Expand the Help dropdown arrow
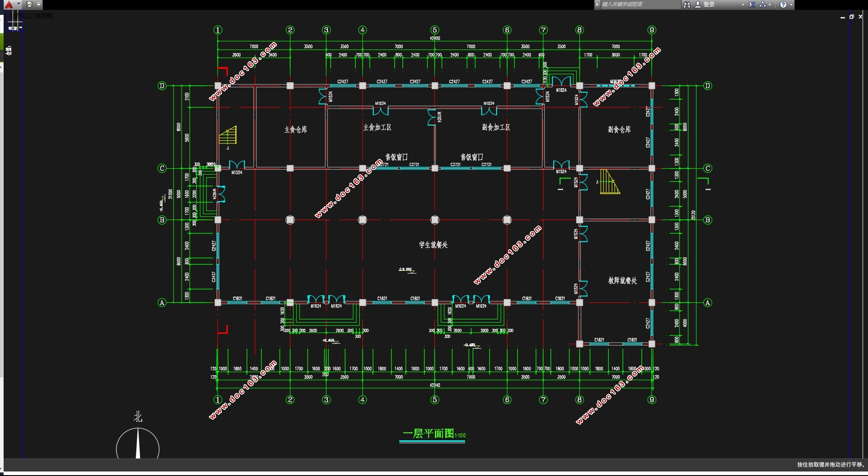The height and width of the screenshot is (476, 868). coord(791,4)
